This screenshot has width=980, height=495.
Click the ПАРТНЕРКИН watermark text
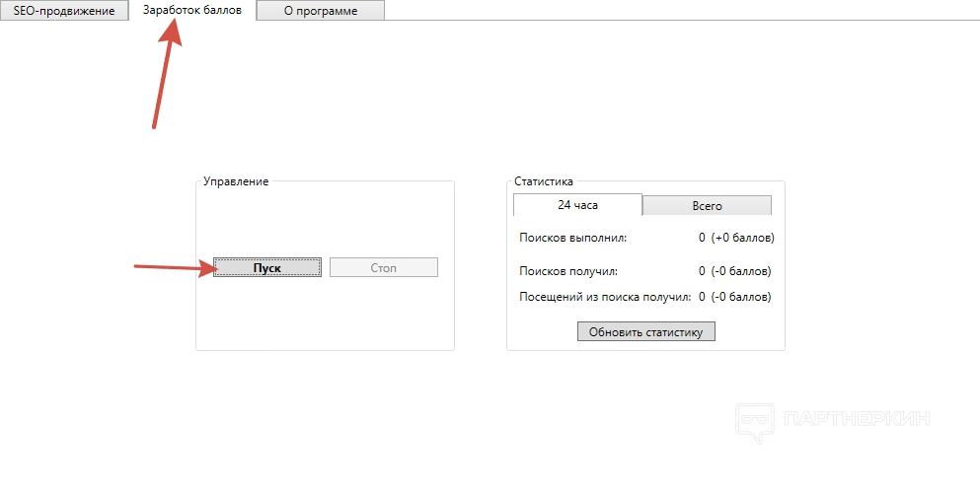pyautogui.click(x=856, y=419)
